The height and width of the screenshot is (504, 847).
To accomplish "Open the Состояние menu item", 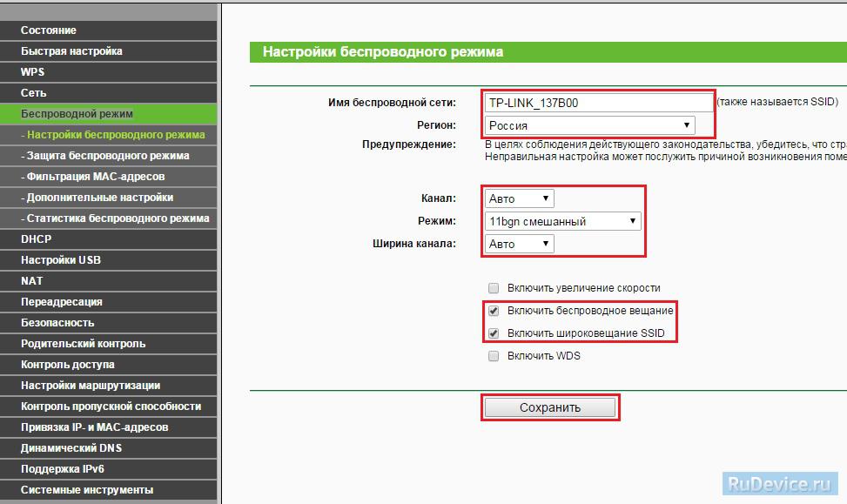I will pos(108,30).
